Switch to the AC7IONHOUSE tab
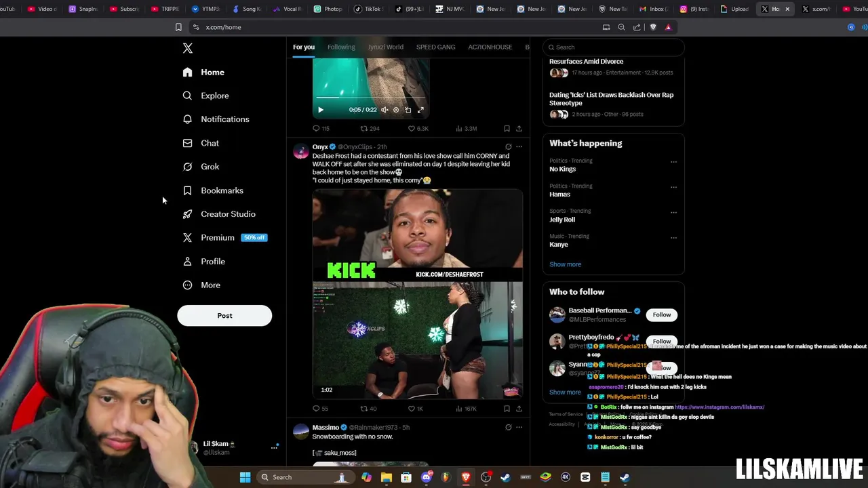 490,47
